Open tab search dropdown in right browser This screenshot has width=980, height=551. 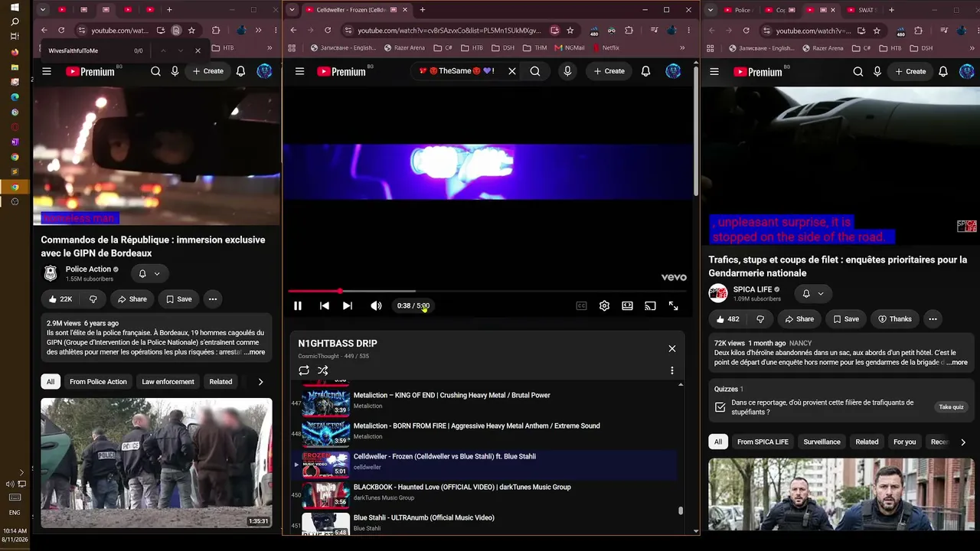click(x=711, y=10)
